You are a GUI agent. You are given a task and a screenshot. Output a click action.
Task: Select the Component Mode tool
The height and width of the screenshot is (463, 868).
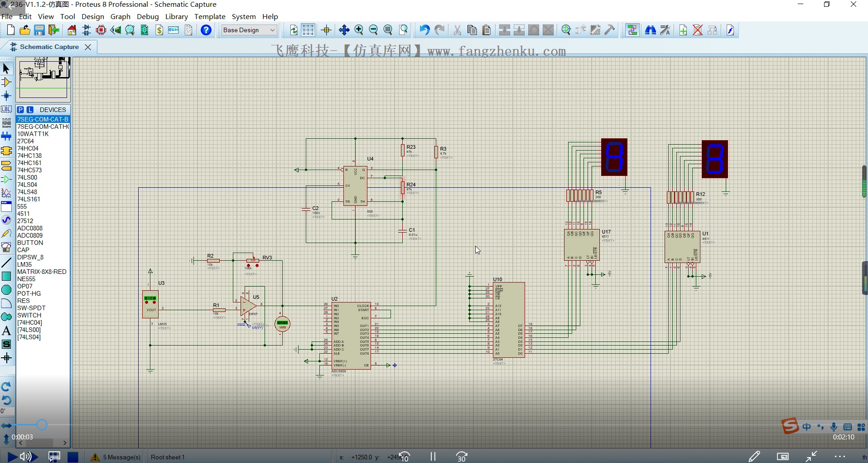(x=6, y=82)
